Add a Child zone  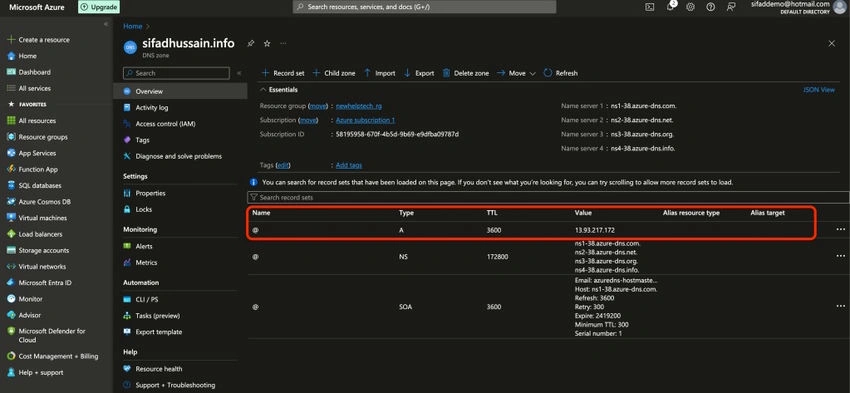334,73
